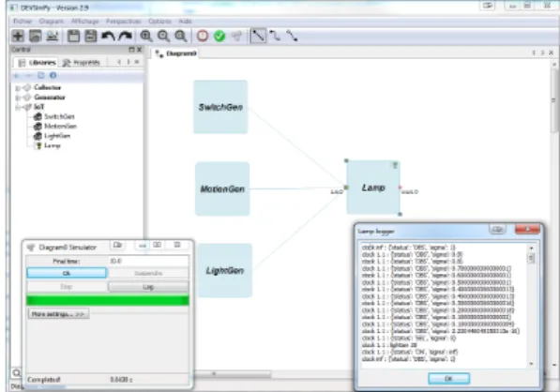Float the Control panel
This screenshot has width=560, height=392.
pos(131,50)
